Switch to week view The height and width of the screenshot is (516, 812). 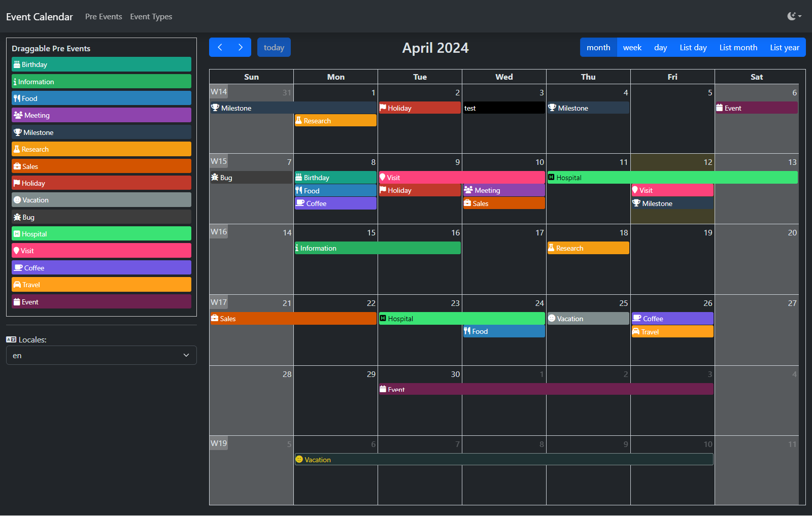pos(632,47)
